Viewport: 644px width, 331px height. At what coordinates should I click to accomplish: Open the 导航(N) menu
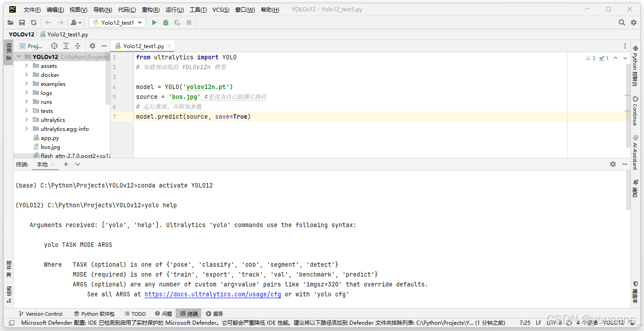point(103,9)
